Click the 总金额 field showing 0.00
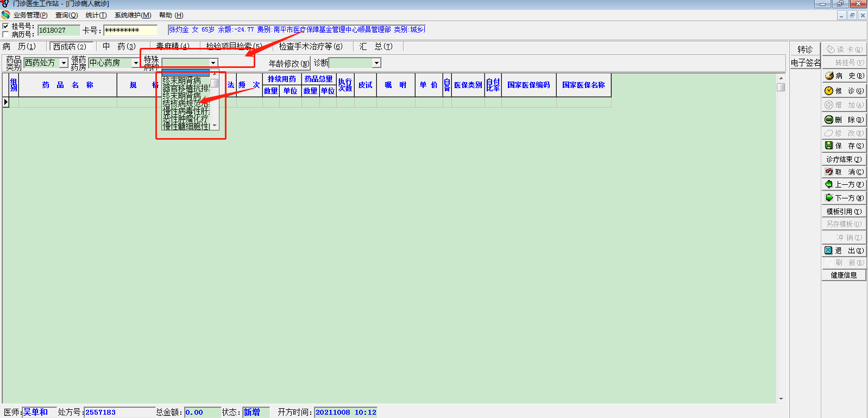Viewport: 868px width, 418px height. (203, 413)
